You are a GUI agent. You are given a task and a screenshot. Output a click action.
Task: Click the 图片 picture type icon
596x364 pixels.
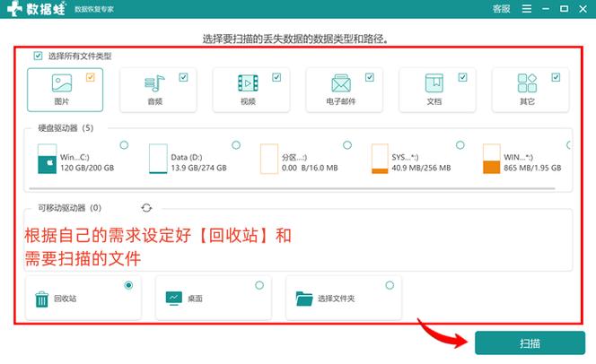click(x=62, y=83)
